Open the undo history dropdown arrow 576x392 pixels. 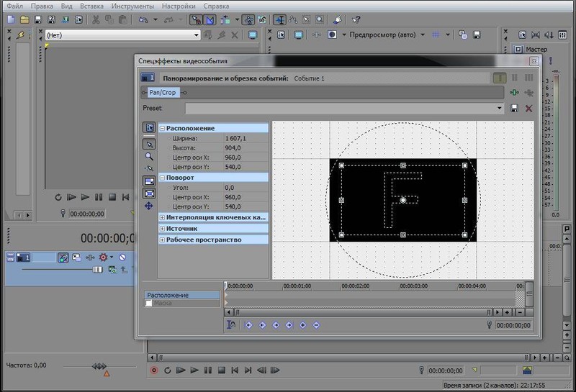[x=156, y=20]
